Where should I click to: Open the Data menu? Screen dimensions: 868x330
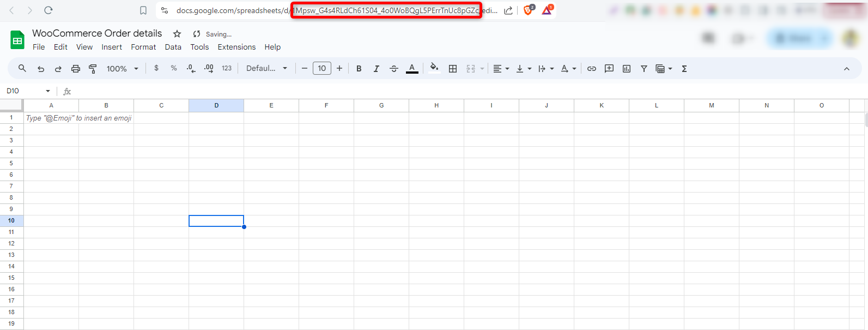tap(173, 47)
